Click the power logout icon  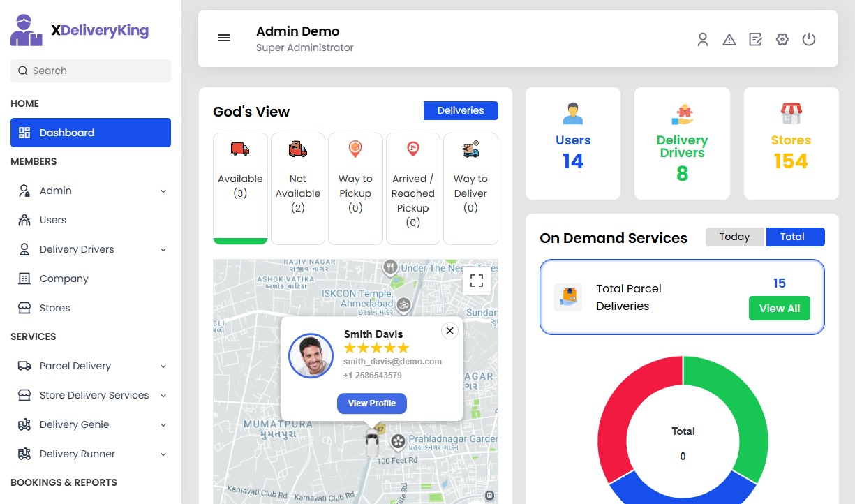tap(809, 40)
